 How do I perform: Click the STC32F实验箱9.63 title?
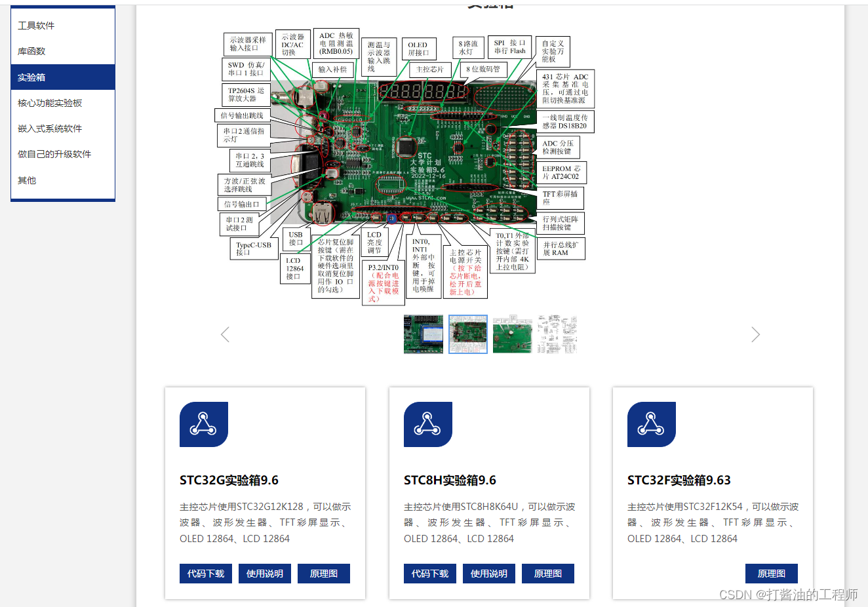point(679,480)
